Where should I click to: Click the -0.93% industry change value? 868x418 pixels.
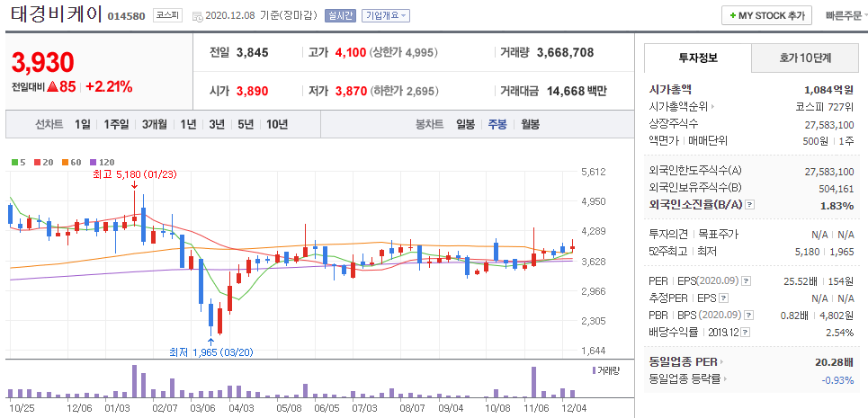(x=837, y=379)
